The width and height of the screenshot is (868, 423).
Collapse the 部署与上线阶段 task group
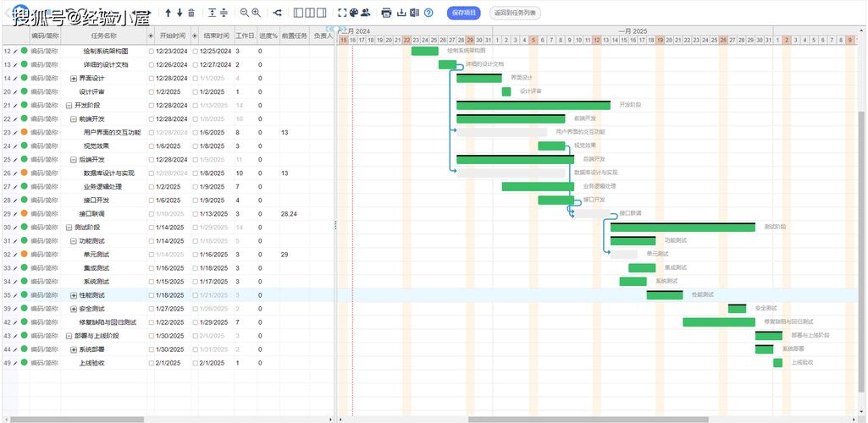point(69,336)
